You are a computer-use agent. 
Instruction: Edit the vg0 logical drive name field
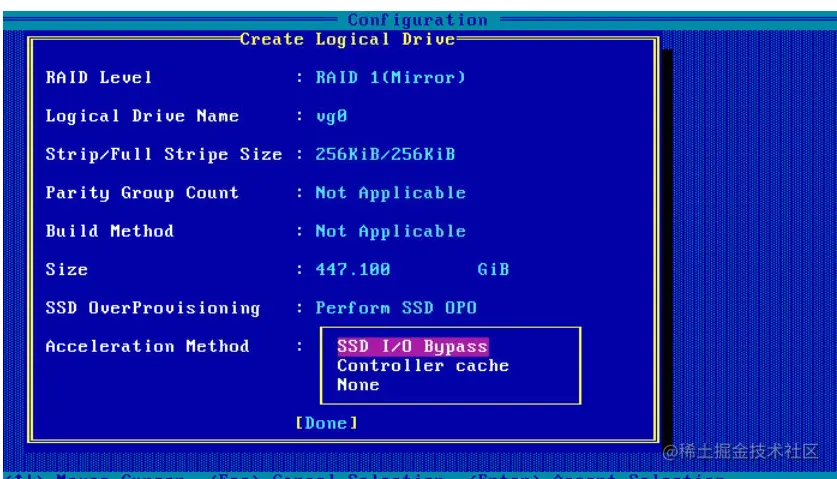coord(331,116)
